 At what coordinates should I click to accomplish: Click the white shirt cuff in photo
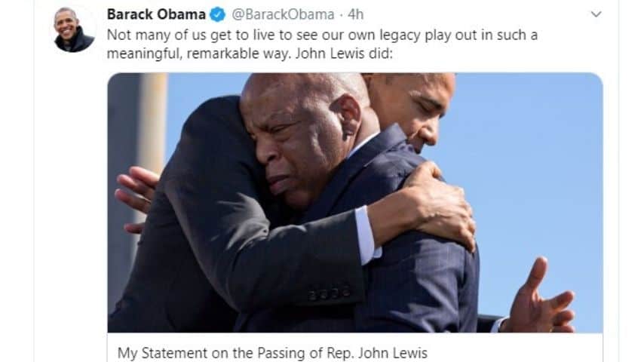tap(366, 235)
